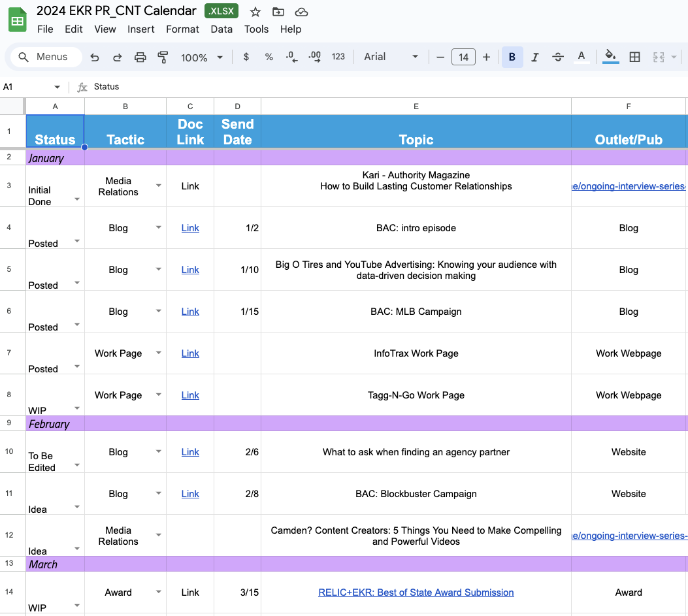Star this spreadsheet document
This screenshot has width=688, height=616.
(255, 12)
